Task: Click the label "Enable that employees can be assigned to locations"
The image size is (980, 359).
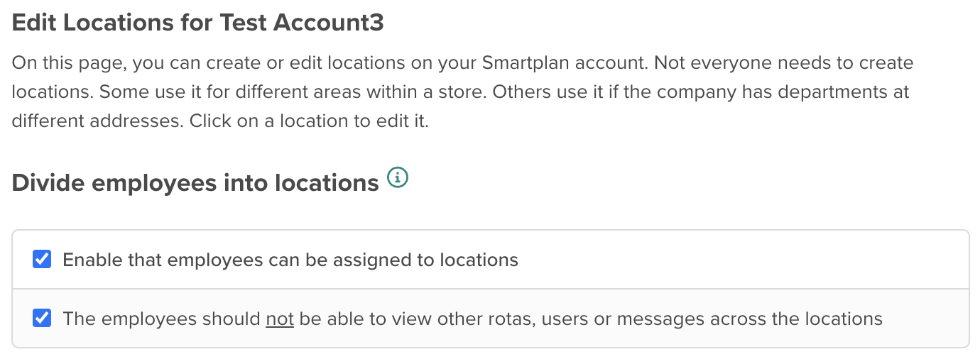Action: coord(290,260)
